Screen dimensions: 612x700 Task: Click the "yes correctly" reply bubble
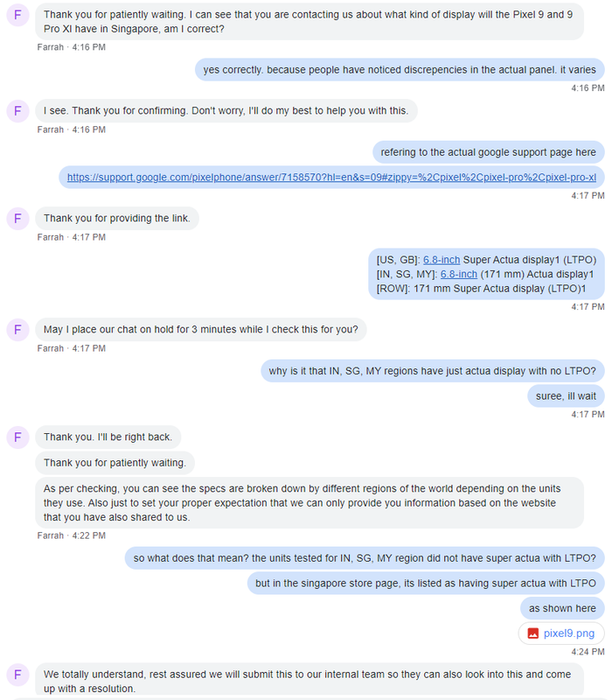pyautogui.click(x=400, y=70)
